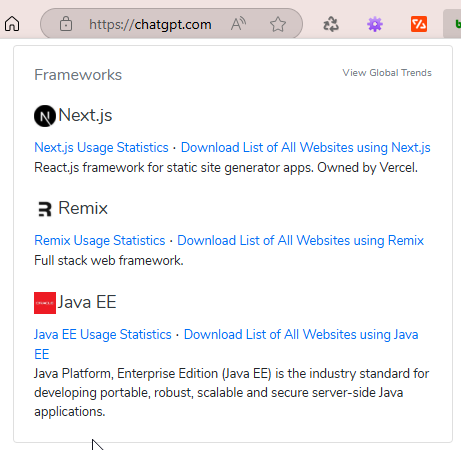The height and width of the screenshot is (450, 461).
Task: Start Read Aloud from address bar
Action: click(x=238, y=24)
